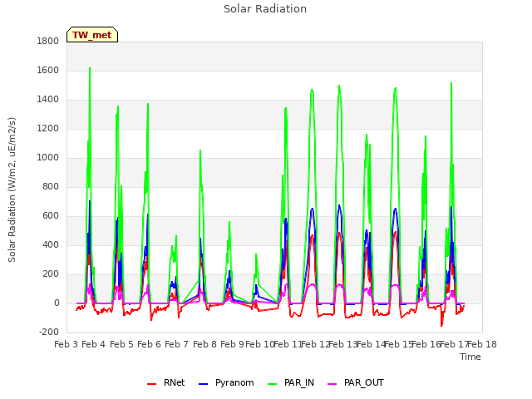Toggle the RNet series in the legend
Image resolution: width=532 pixels, height=399 pixels.
pyautogui.click(x=166, y=383)
